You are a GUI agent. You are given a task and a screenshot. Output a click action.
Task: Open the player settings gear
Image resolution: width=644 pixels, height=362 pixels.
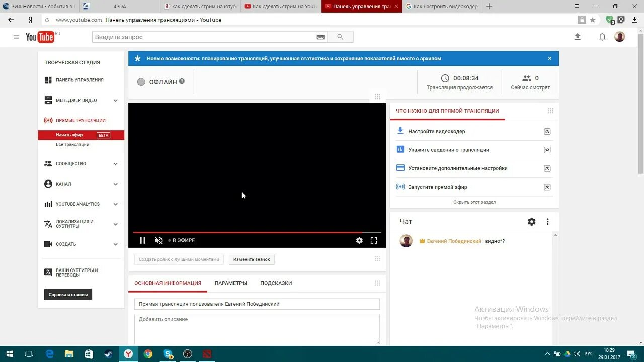(359, 240)
